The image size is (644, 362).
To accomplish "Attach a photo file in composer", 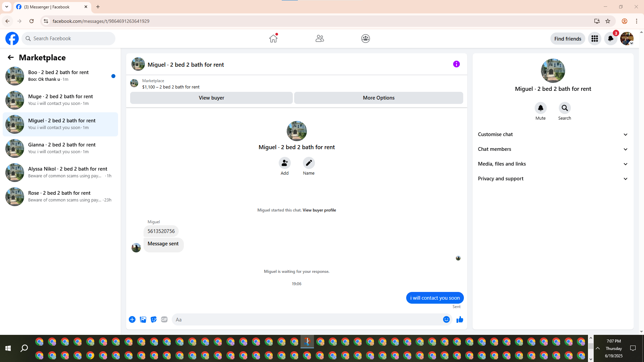I will point(143,319).
